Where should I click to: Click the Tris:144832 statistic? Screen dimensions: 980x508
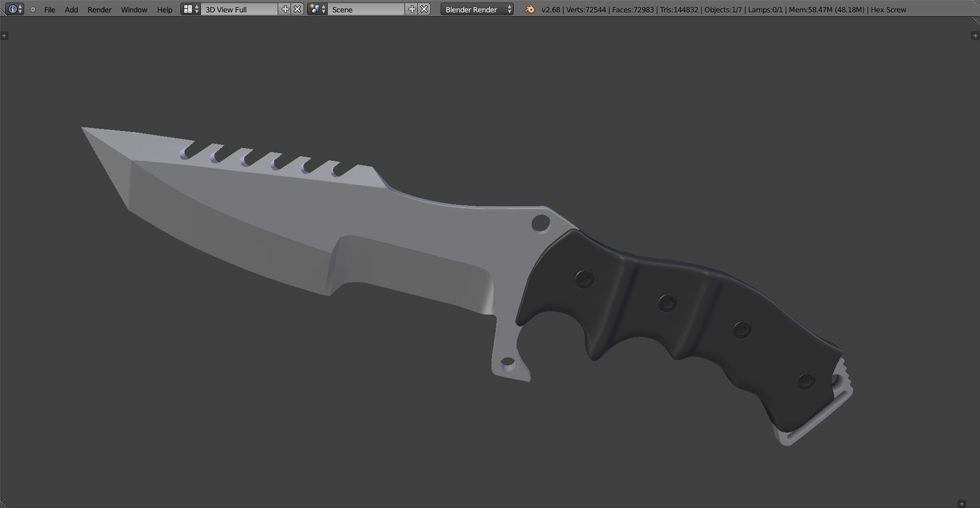(x=679, y=9)
